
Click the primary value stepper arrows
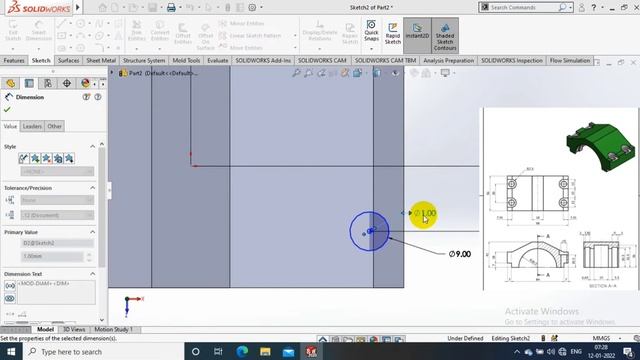pos(89,256)
